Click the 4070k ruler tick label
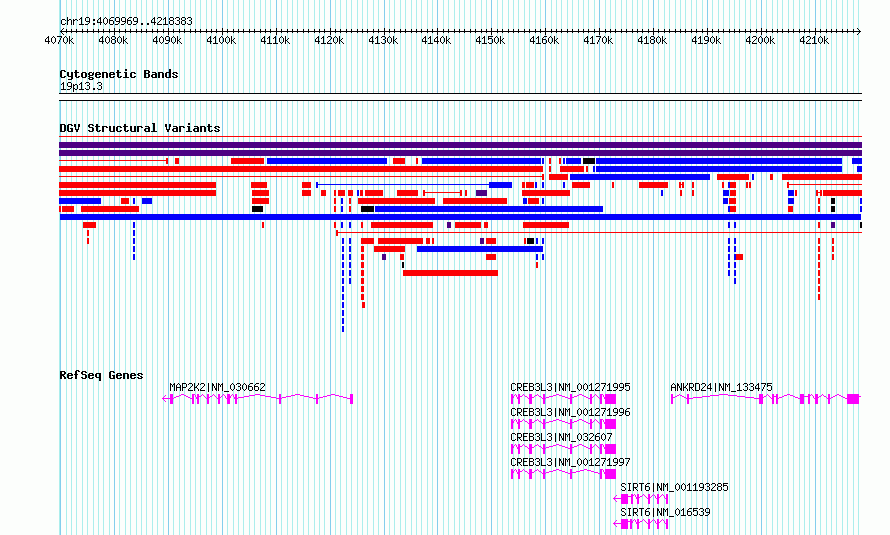The width and height of the screenshot is (890, 535). (60, 40)
